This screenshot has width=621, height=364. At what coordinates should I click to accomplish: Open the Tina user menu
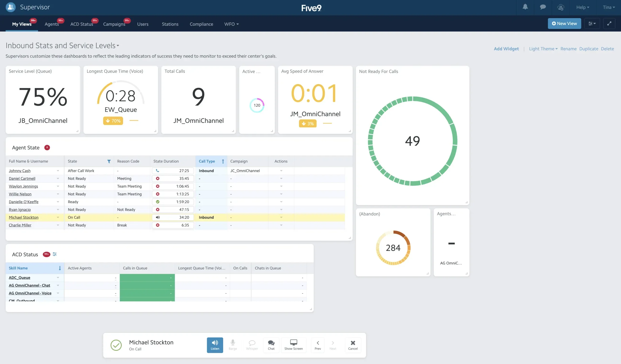click(x=608, y=7)
